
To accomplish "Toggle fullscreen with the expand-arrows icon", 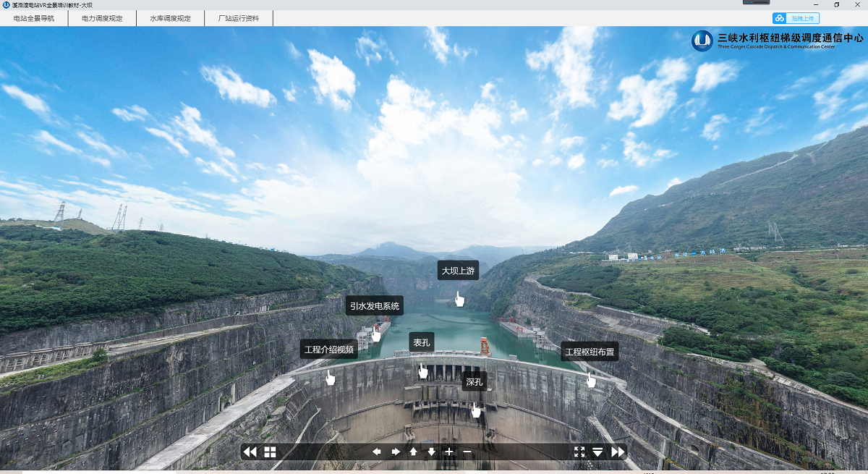I will pyautogui.click(x=579, y=452).
